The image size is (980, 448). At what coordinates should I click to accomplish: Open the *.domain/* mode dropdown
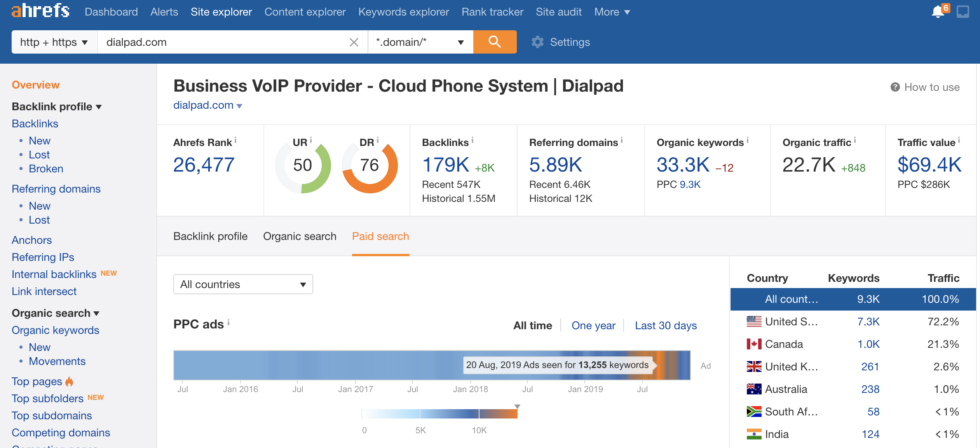pyautogui.click(x=420, y=42)
